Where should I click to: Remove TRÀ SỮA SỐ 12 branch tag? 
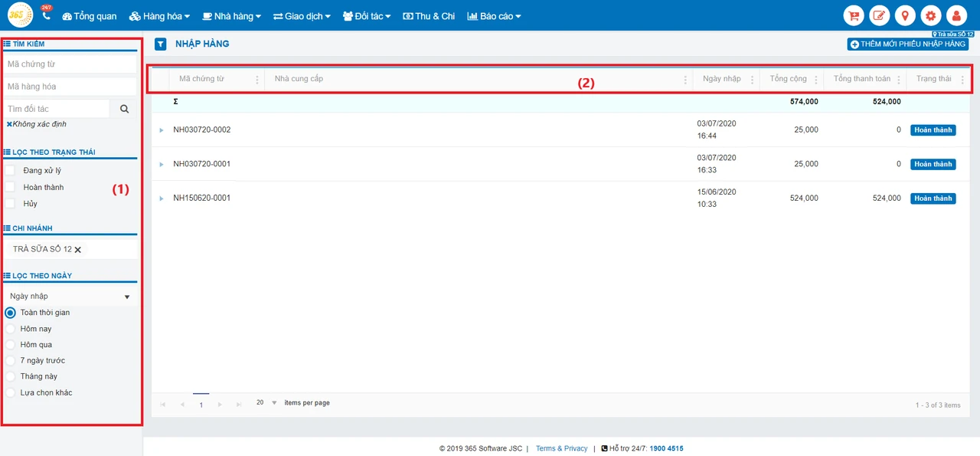tap(77, 250)
